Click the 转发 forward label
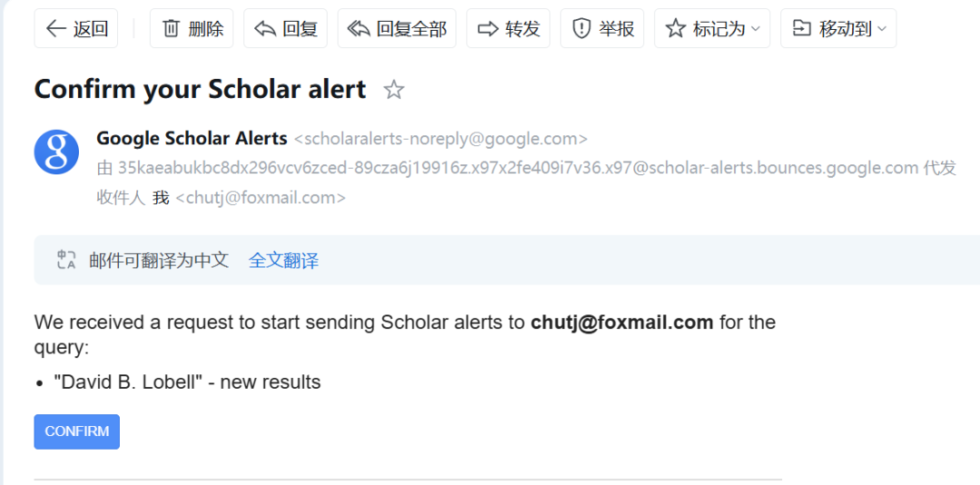Image resolution: width=980 pixels, height=485 pixels. [x=523, y=29]
